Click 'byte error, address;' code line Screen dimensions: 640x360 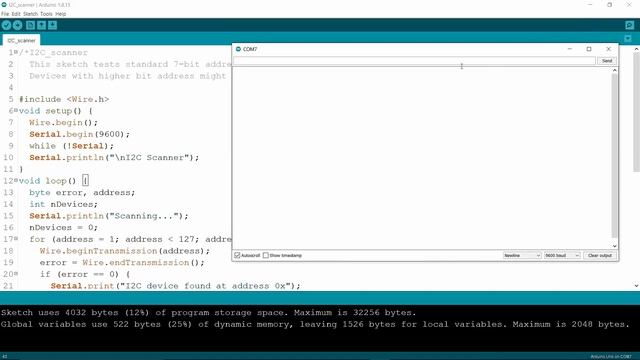82,192
